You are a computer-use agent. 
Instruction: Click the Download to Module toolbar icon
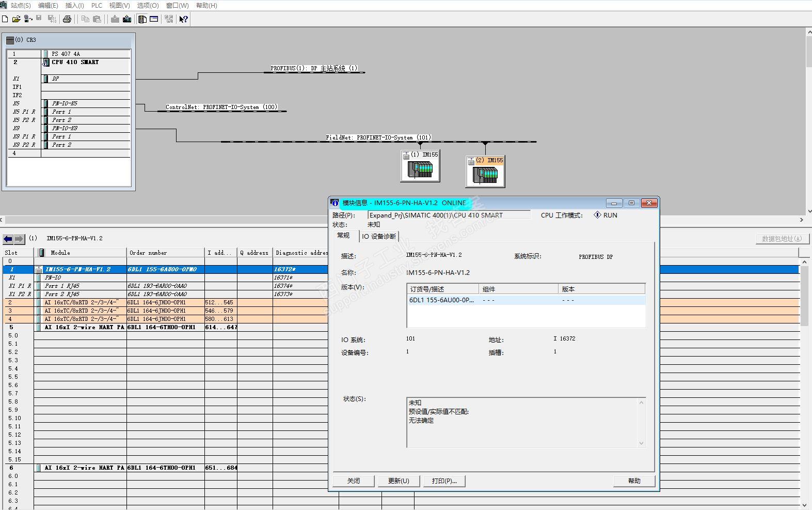115,19
